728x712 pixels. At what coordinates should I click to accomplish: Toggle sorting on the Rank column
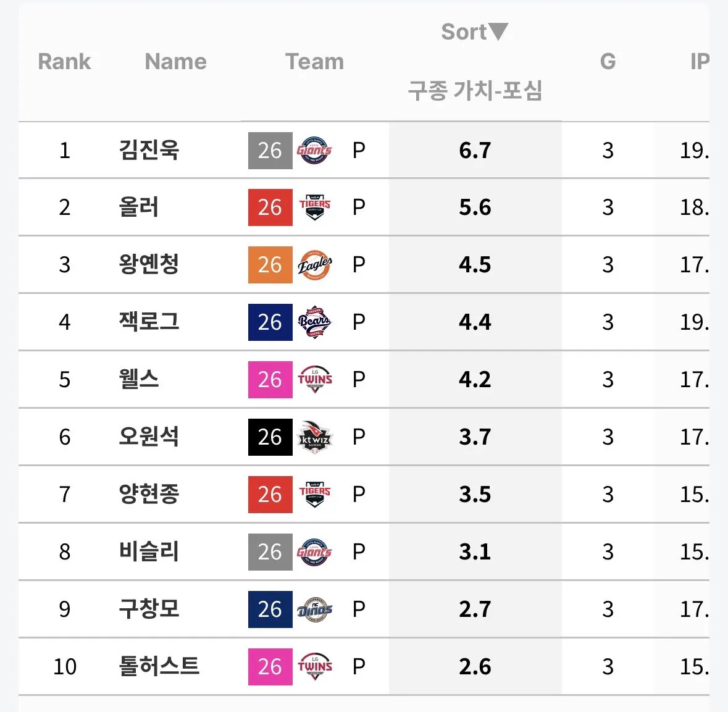(64, 61)
